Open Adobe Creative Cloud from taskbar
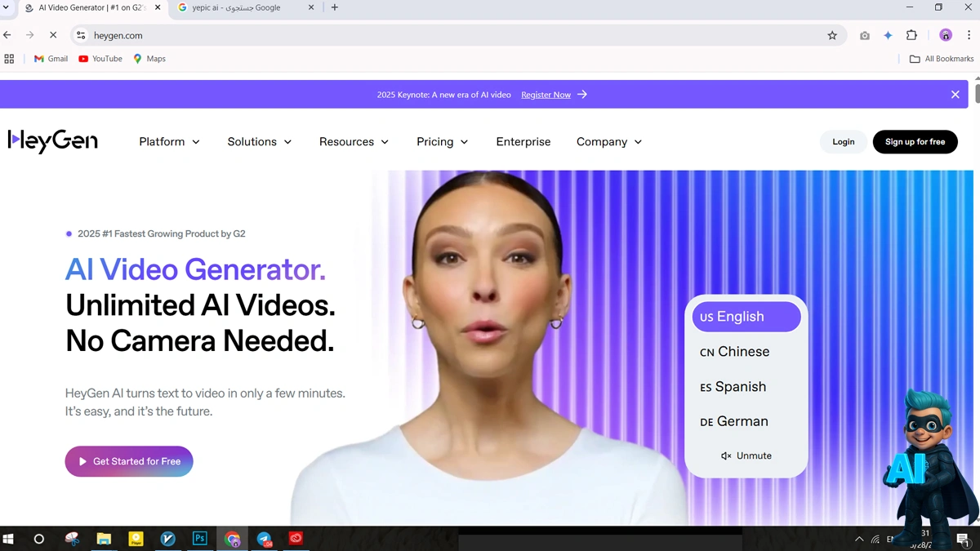This screenshot has height=551, width=980. pos(296,539)
